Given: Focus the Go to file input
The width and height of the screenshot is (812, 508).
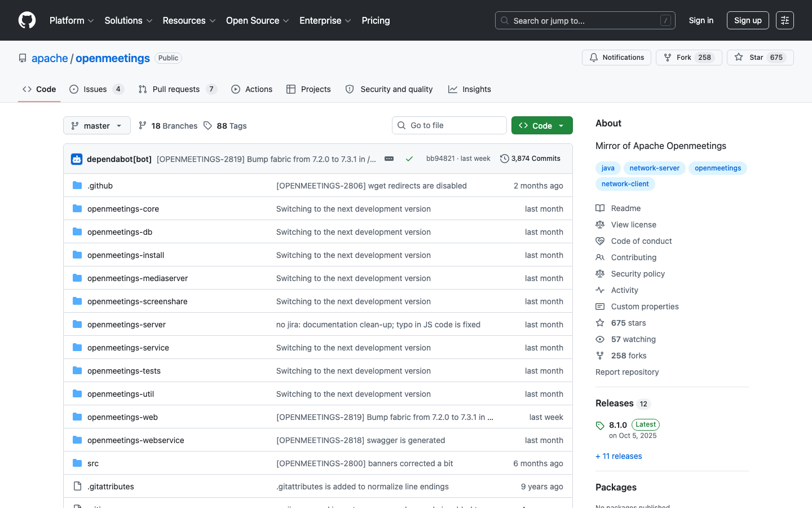Looking at the screenshot, I should (x=449, y=125).
